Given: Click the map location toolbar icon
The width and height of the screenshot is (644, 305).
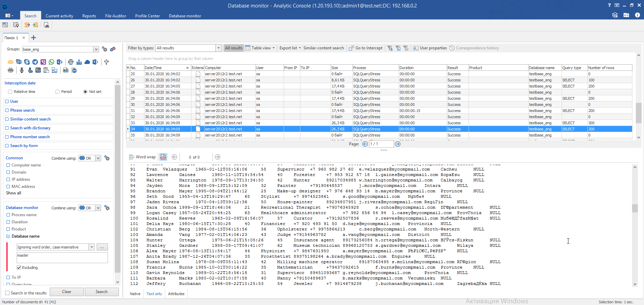Looking at the screenshot, I should coord(16,25).
